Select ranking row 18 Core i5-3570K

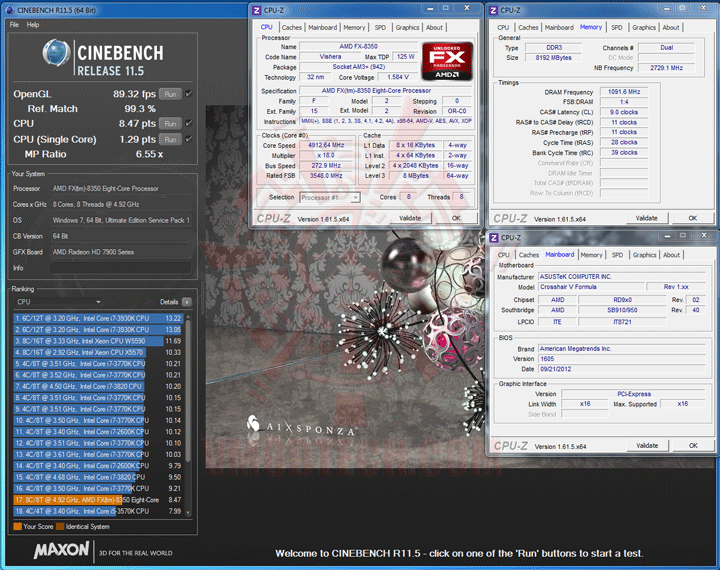98,511
